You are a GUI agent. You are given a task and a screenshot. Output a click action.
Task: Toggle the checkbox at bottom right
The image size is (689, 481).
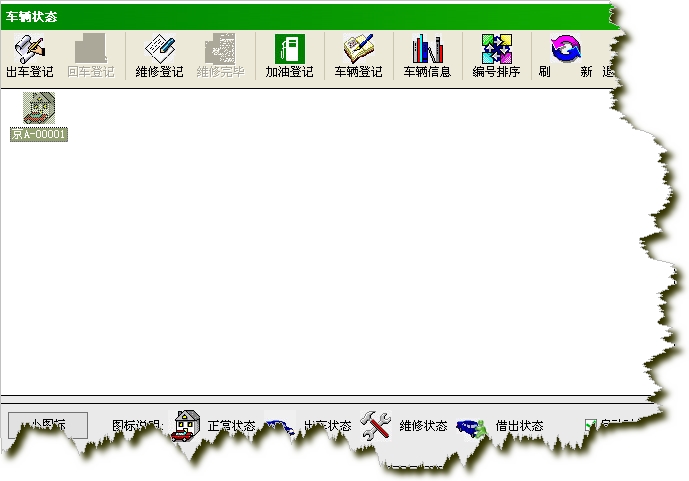(x=591, y=424)
